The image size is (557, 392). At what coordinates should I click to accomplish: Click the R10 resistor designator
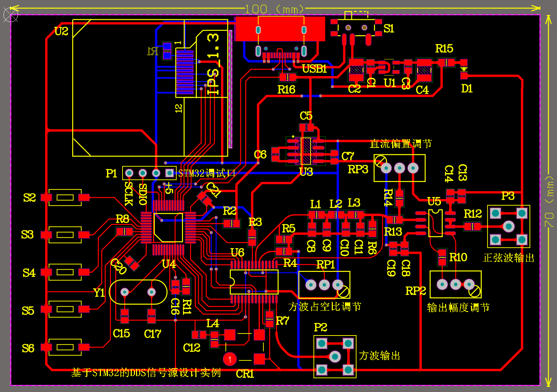458,257
